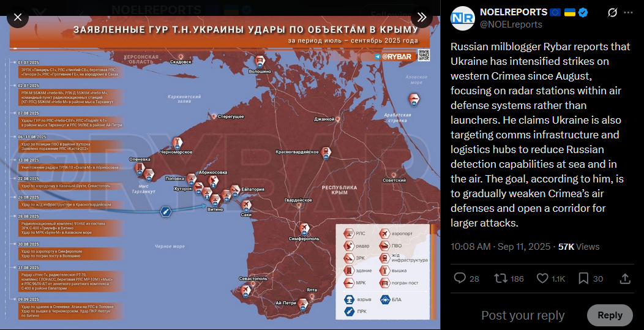Click the ЗРК legend icon

[348, 258]
